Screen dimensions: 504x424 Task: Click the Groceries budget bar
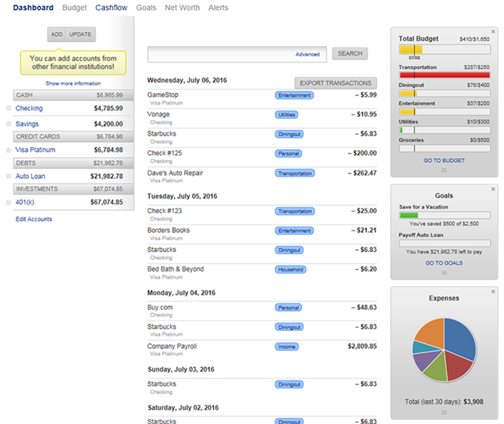[445, 149]
